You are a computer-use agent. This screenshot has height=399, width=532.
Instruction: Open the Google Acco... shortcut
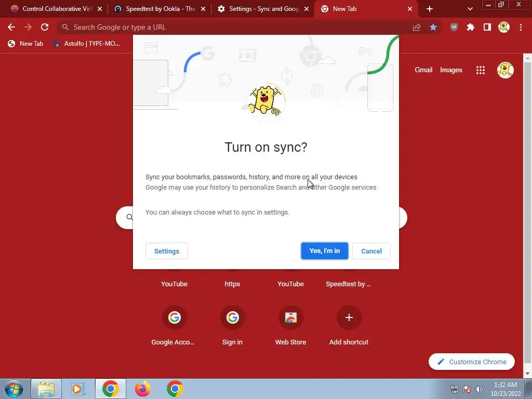[x=174, y=325]
